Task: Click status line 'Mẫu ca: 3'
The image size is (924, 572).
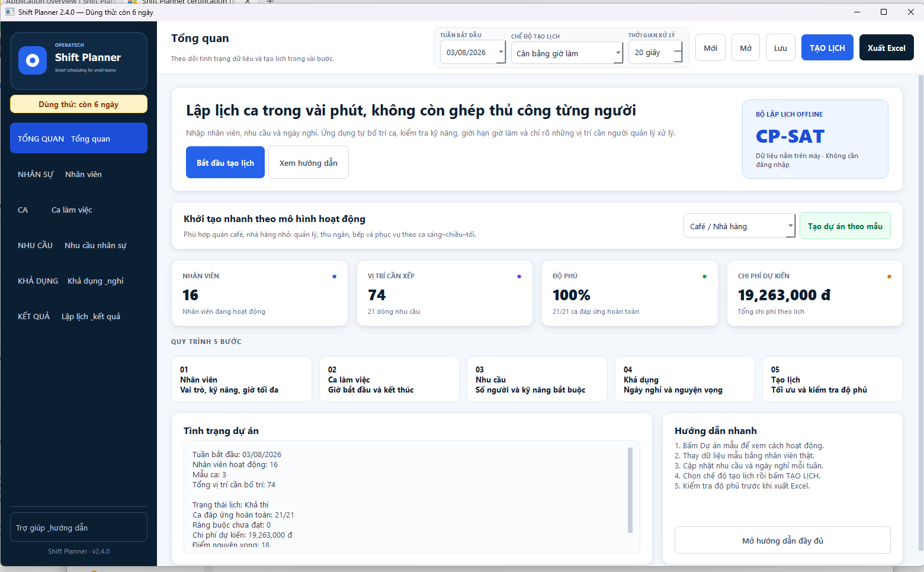Action: pos(209,474)
